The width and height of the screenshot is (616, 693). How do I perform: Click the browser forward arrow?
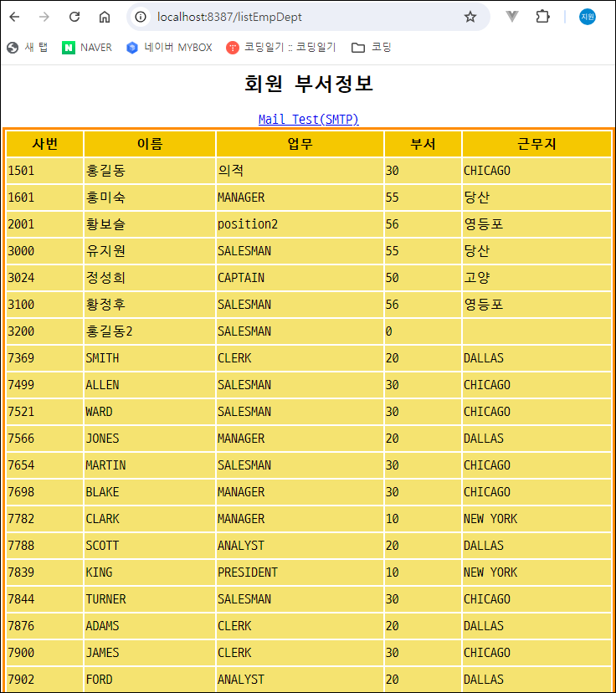44,17
